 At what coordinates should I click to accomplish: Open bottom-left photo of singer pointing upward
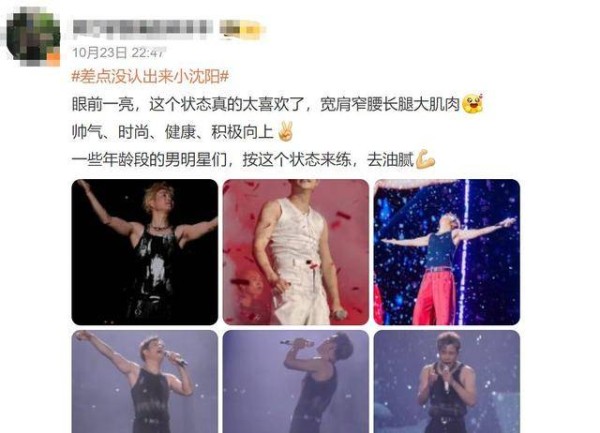coord(145,382)
